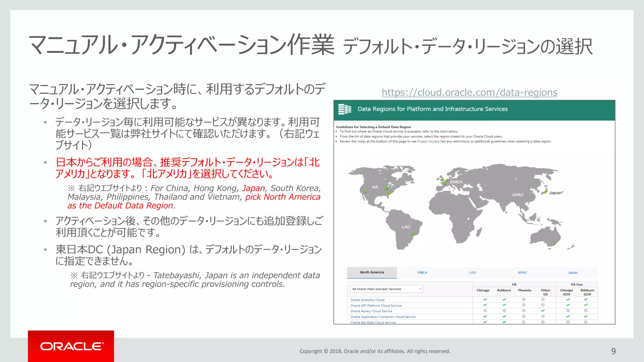Click the 'country' link in the guidelines
The height and width of the screenshot is (362, 644).
[x=434, y=141]
